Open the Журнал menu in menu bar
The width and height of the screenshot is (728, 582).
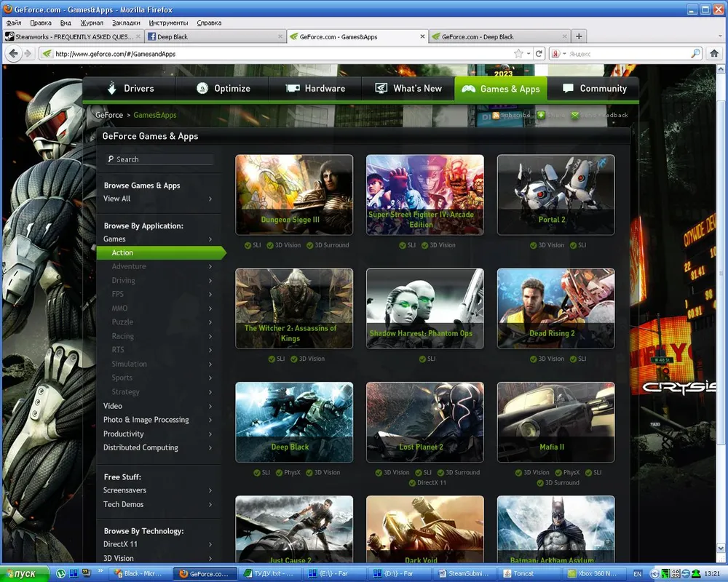[91, 23]
